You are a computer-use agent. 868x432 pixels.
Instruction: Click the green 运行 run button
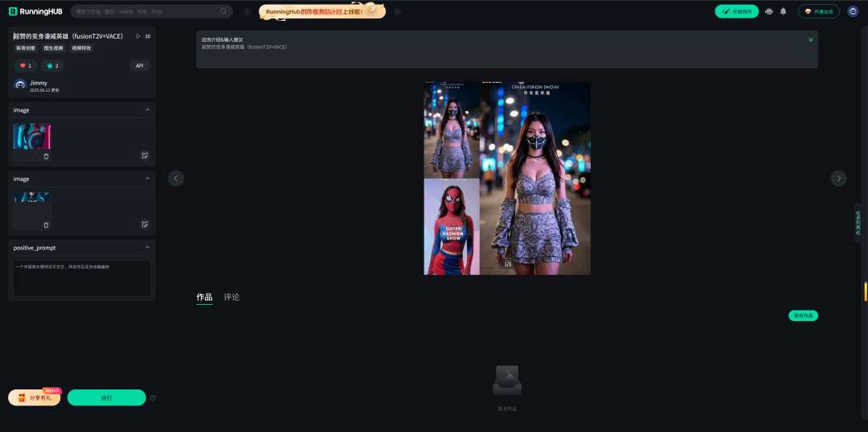coord(106,397)
